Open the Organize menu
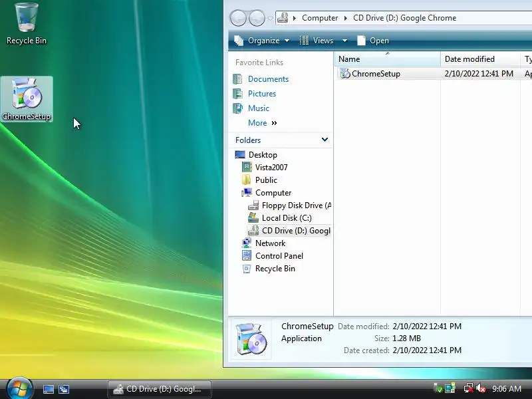The height and width of the screenshot is (399, 532). tap(261, 41)
